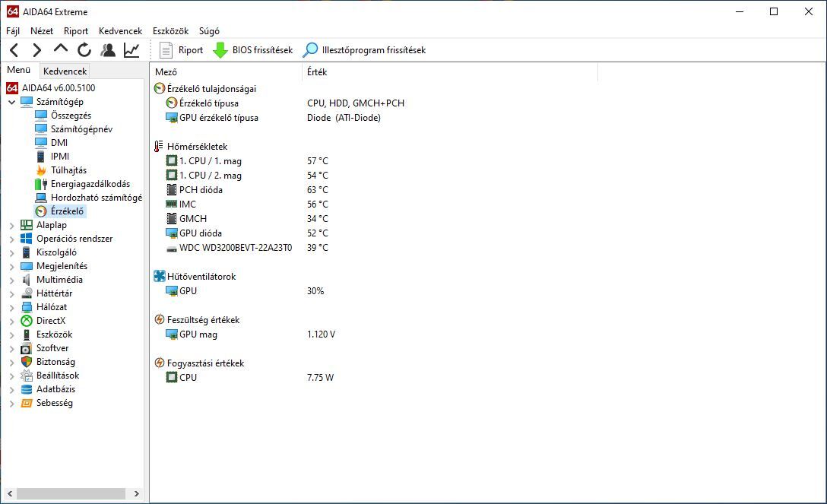The height and width of the screenshot is (504, 827).
Task: Expand the Alaplap tree node
Action: (x=11, y=225)
